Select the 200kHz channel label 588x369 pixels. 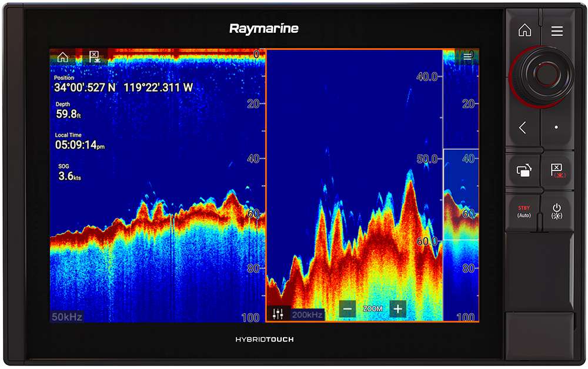pos(308,315)
